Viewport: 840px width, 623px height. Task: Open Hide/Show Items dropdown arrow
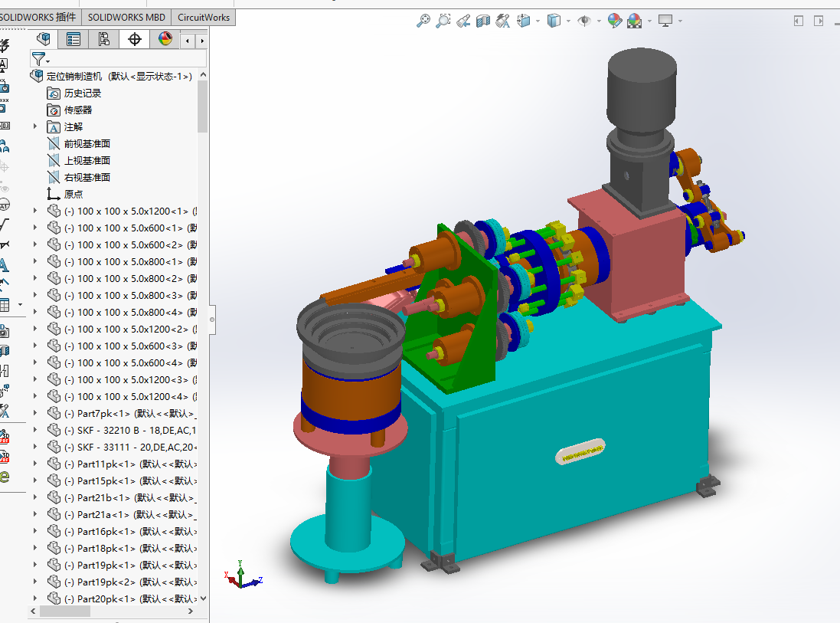click(x=599, y=21)
